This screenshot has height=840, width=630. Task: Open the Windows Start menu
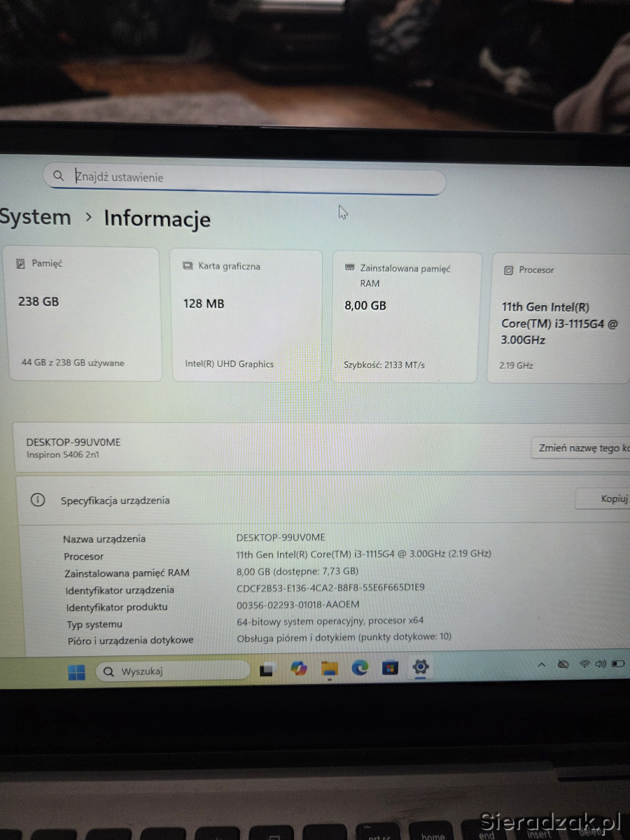click(x=76, y=672)
